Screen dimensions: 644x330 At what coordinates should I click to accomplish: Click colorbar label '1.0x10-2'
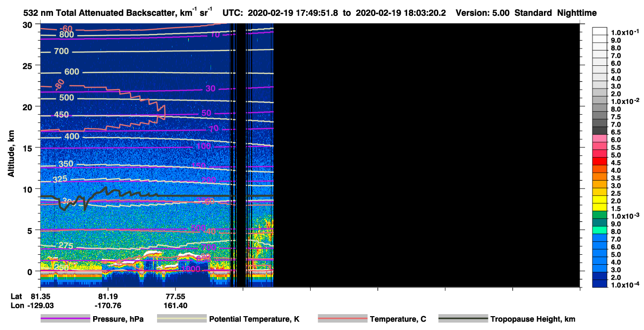pos(624,101)
